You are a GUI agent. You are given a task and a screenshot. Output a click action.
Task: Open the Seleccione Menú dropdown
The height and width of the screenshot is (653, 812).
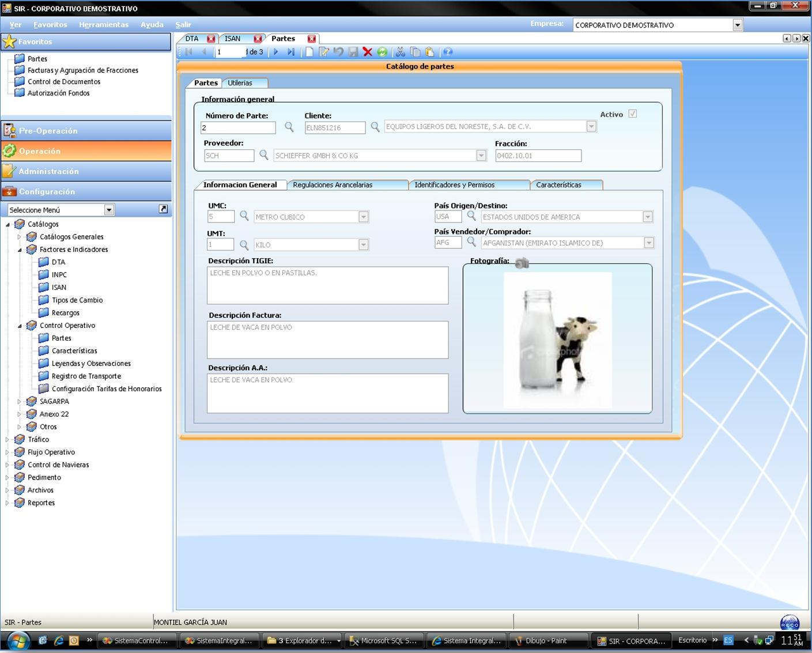[x=109, y=210]
